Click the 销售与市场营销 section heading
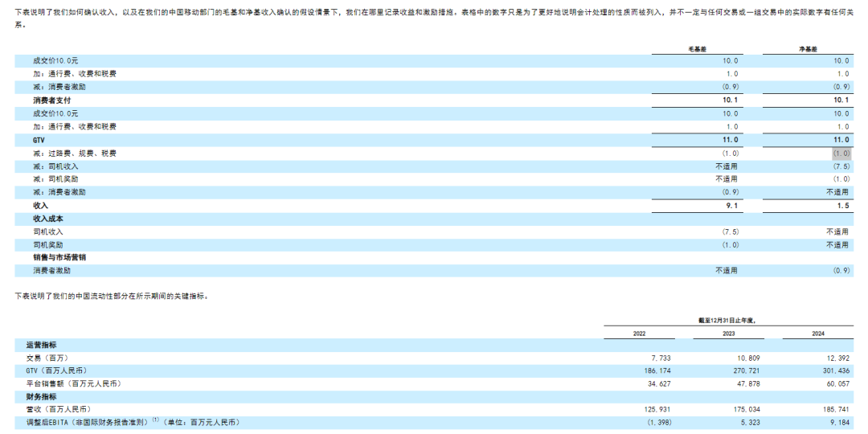 (59, 257)
